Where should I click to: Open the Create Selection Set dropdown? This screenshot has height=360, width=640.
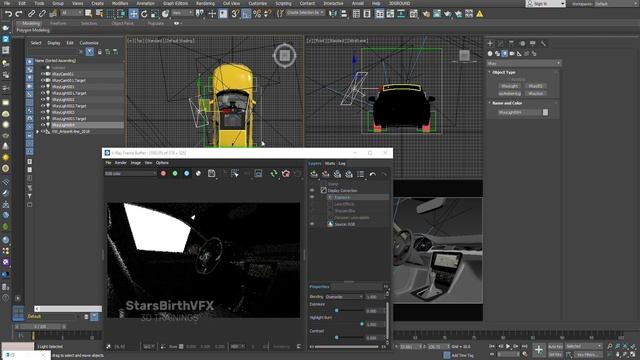(305, 13)
